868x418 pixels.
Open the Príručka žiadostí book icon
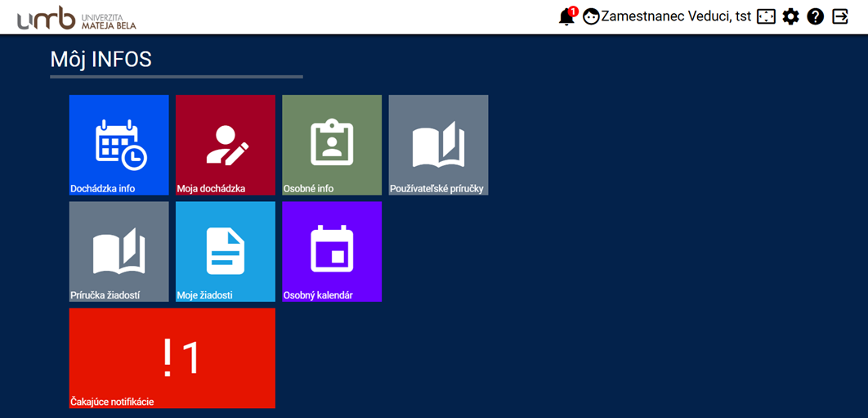(119, 250)
